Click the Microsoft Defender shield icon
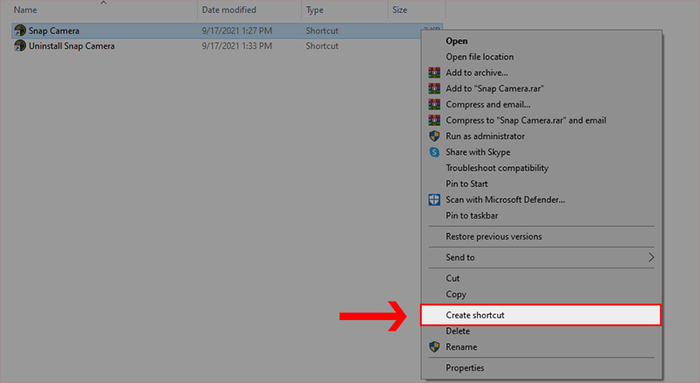The width and height of the screenshot is (700, 383). (434, 200)
